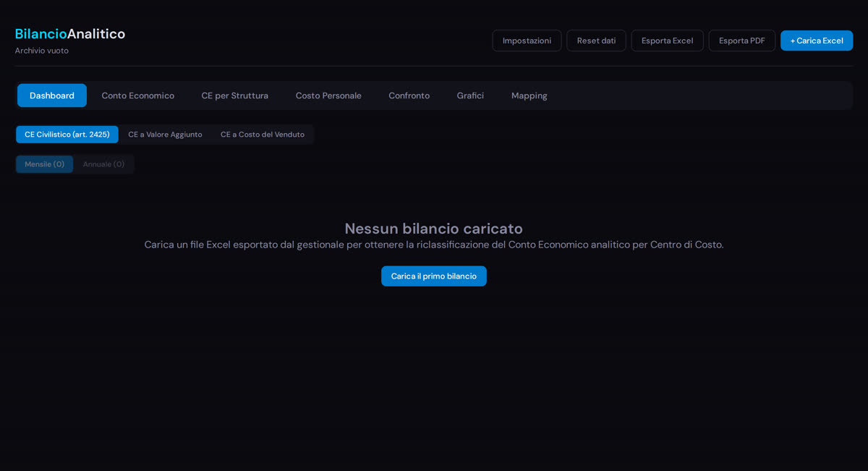Click the + Carica Excel upload button
This screenshot has height=471, width=868.
coord(817,41)
